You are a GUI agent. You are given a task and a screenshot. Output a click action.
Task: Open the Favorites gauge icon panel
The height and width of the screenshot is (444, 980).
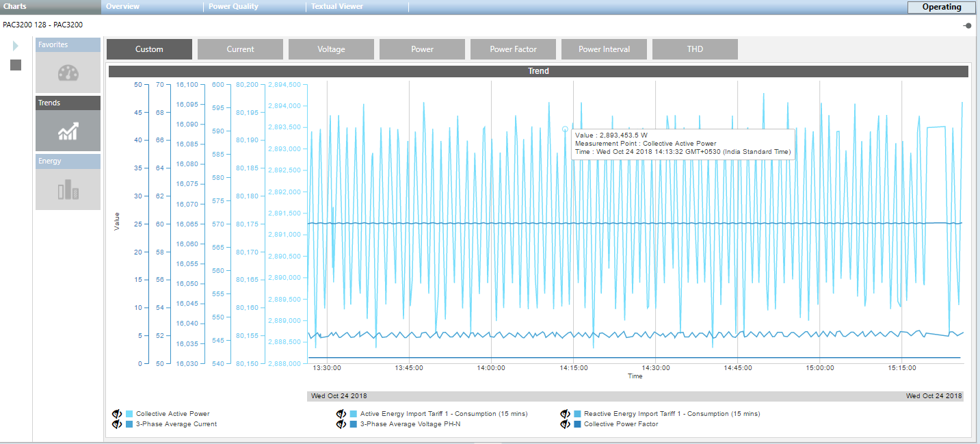pyautogui.click(x=68, y=73)
